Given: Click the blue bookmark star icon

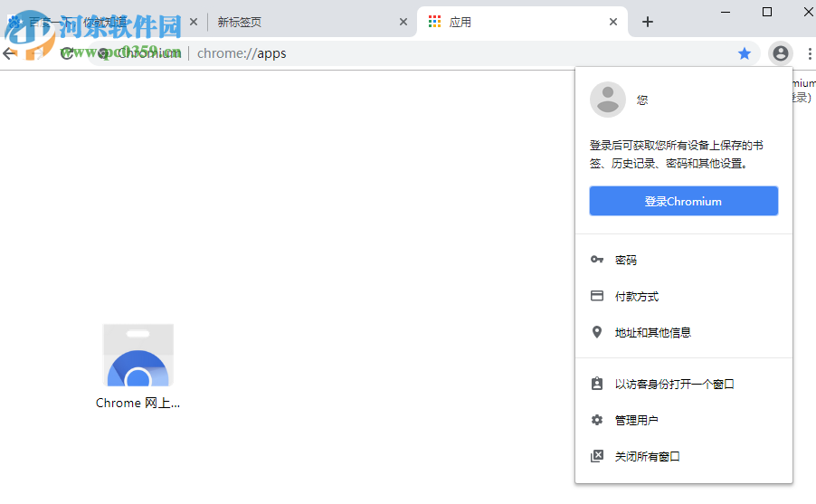Looking at the screenshot, I should point(745,53).
